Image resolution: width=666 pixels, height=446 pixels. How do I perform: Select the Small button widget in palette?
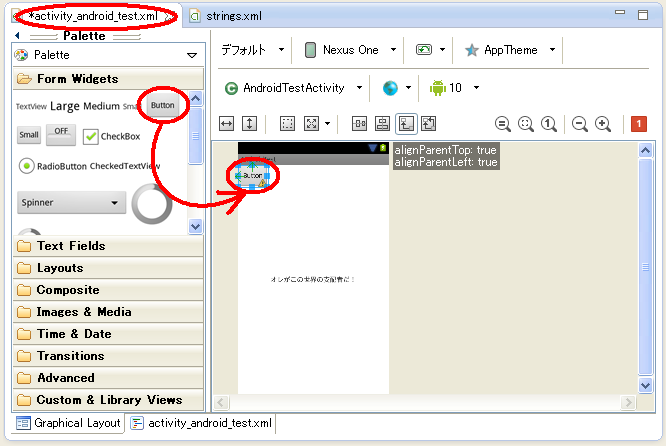pyautogui.click(x=29, y=135)
